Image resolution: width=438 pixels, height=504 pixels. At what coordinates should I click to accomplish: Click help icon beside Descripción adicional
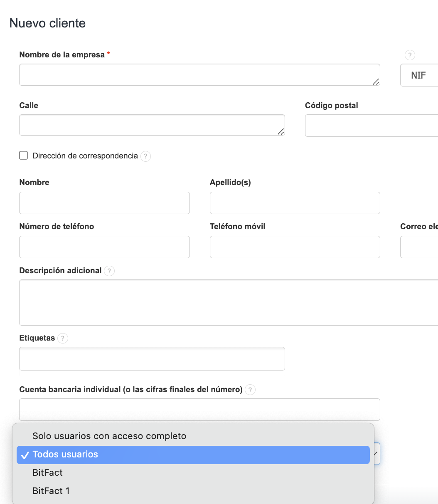click(109, 271)
